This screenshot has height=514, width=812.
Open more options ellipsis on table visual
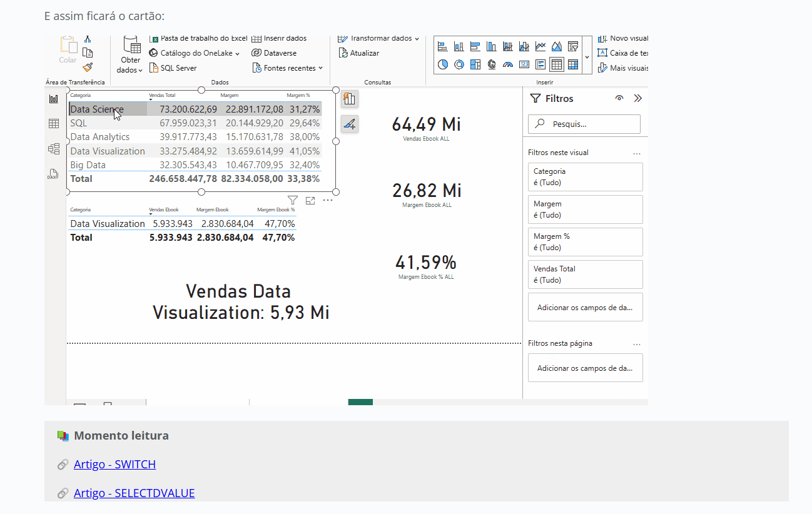[x=328, y=200]
